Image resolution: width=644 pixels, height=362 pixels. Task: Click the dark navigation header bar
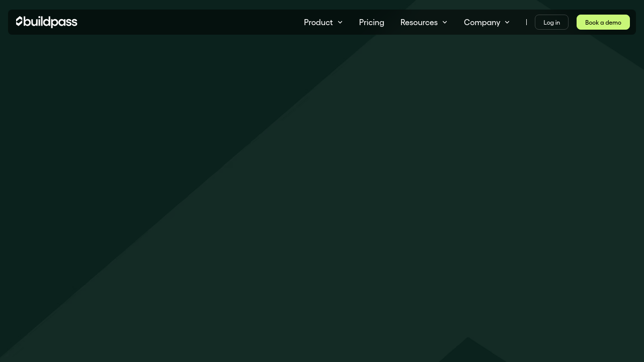(x=201, y=22)
